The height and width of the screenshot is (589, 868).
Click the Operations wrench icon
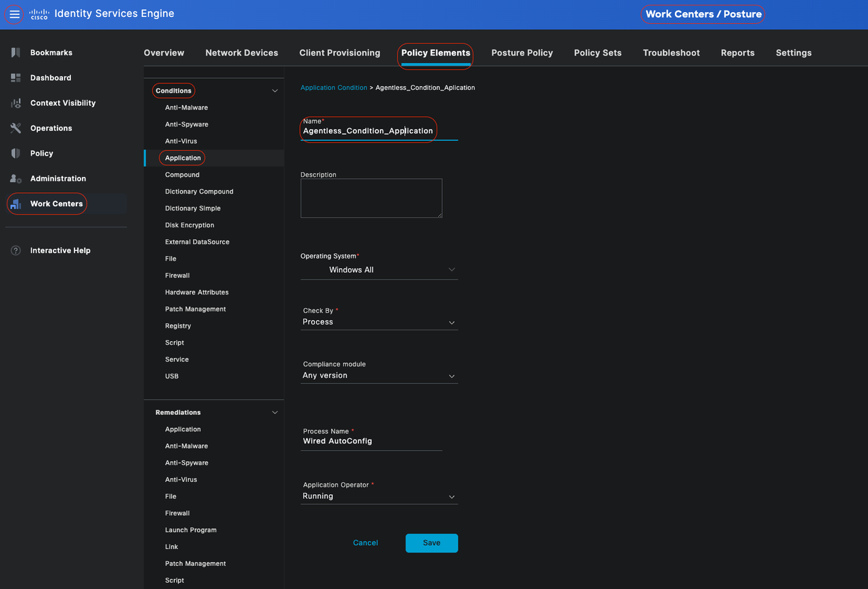tap(16, 128)
